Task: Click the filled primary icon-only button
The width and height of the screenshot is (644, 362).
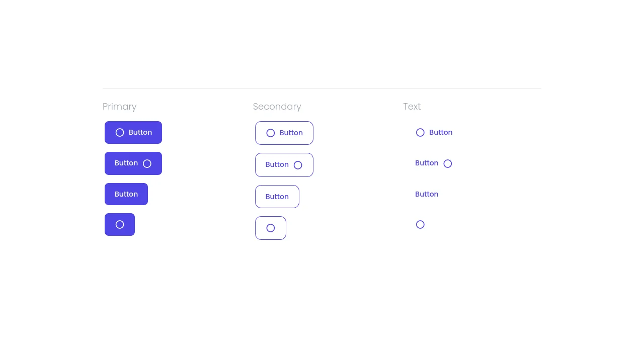Action: 120,225
